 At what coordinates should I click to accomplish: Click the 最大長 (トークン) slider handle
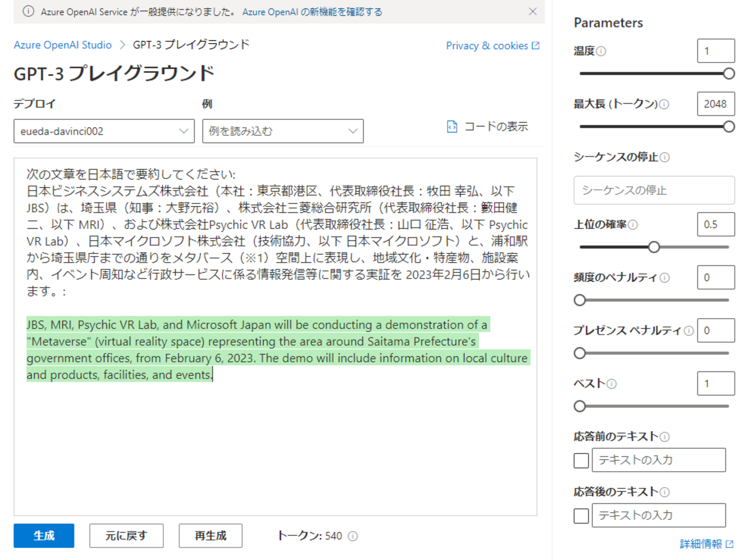click(x=729, y=127)
